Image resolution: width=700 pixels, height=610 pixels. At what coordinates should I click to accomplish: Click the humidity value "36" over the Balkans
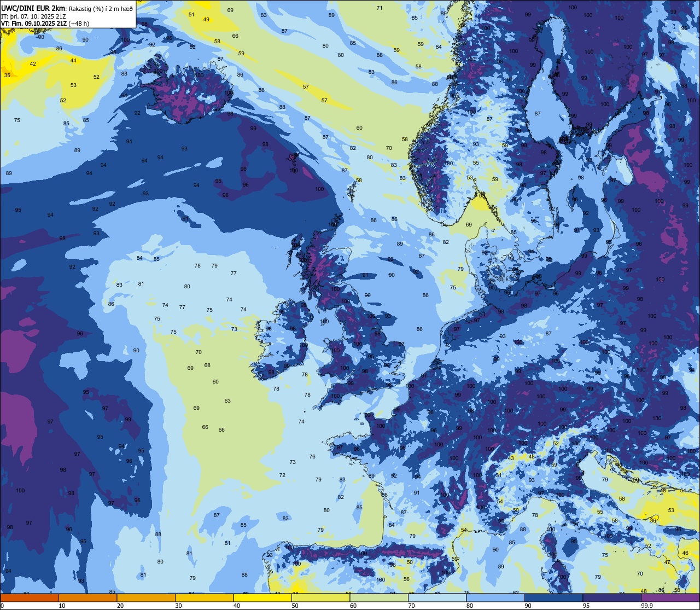653,520
